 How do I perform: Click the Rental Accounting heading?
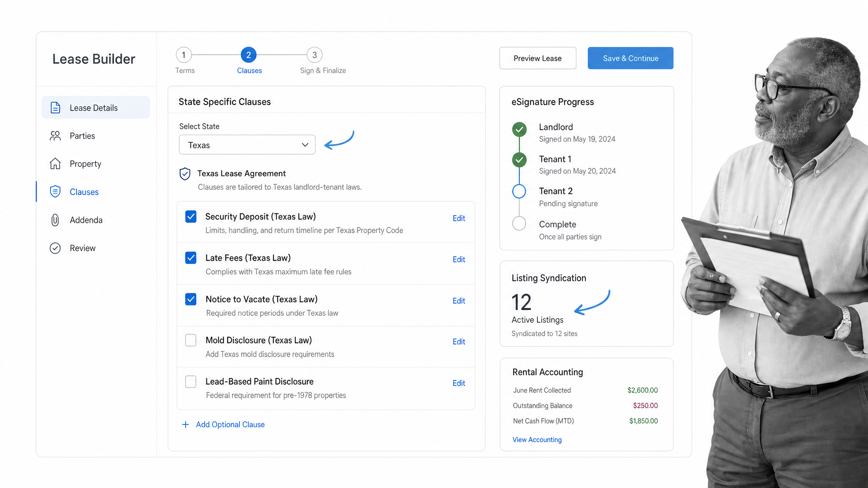(548, 372)
